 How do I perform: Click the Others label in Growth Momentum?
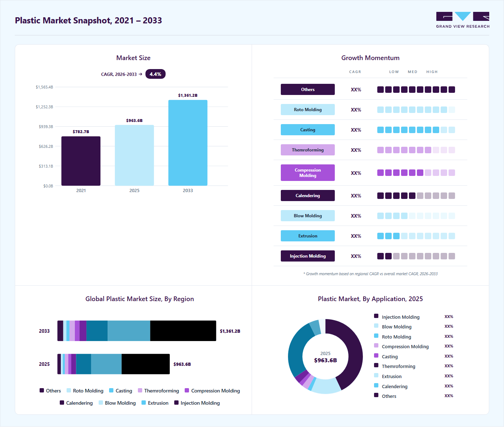(308, 90)
